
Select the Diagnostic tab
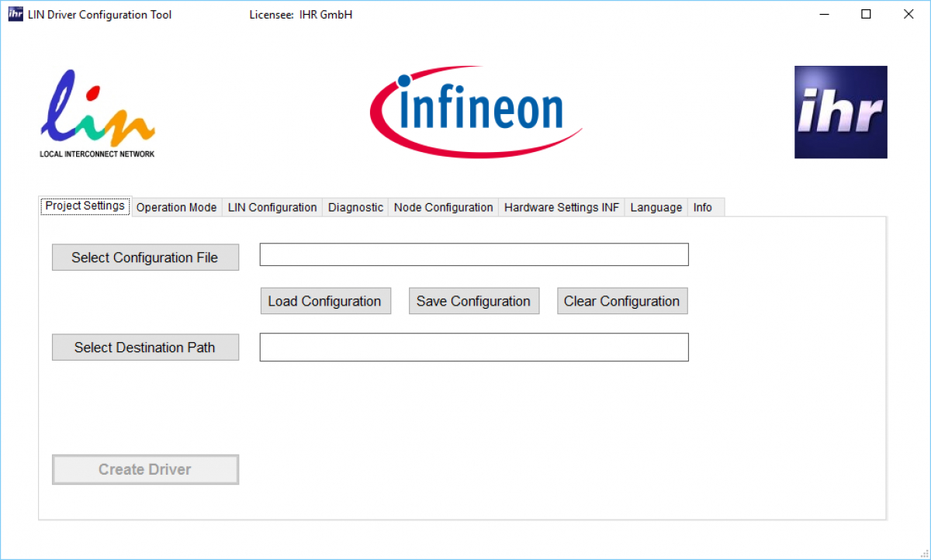[355, 208]
